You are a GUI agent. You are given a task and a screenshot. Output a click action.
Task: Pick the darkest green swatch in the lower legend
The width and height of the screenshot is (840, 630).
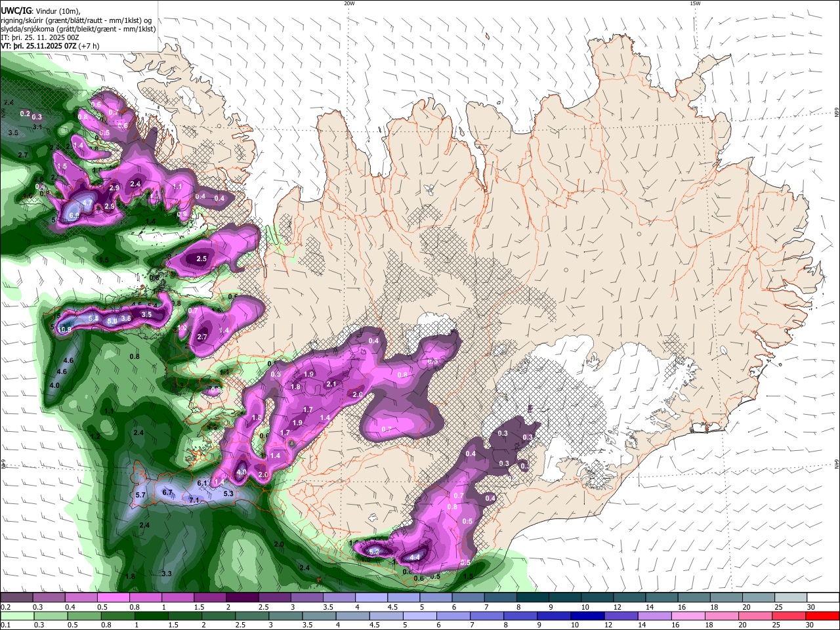[151, 616]
